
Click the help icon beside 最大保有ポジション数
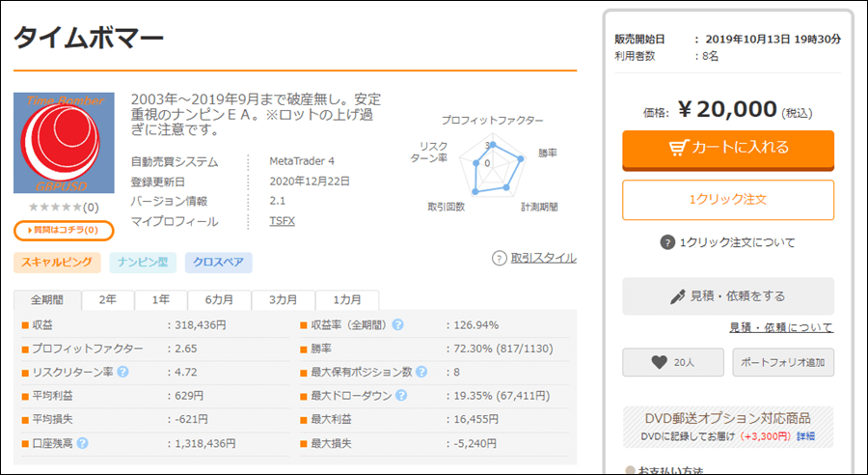(421, 372)
